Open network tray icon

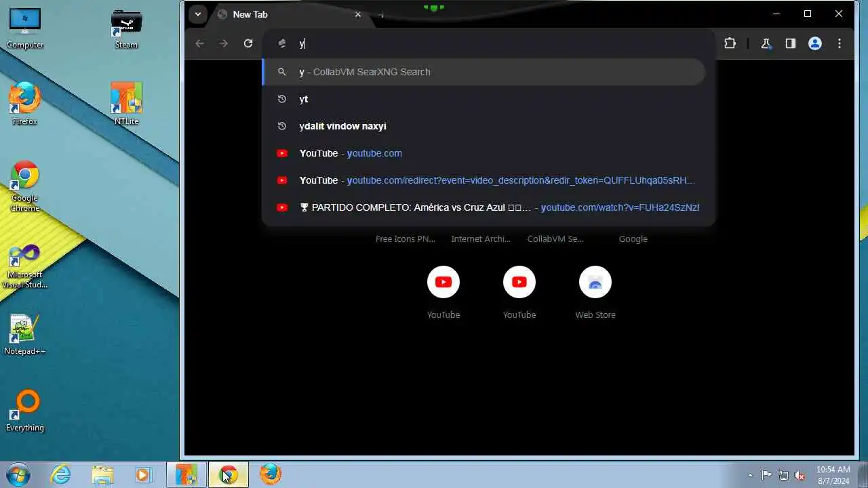tap(783, 475)
